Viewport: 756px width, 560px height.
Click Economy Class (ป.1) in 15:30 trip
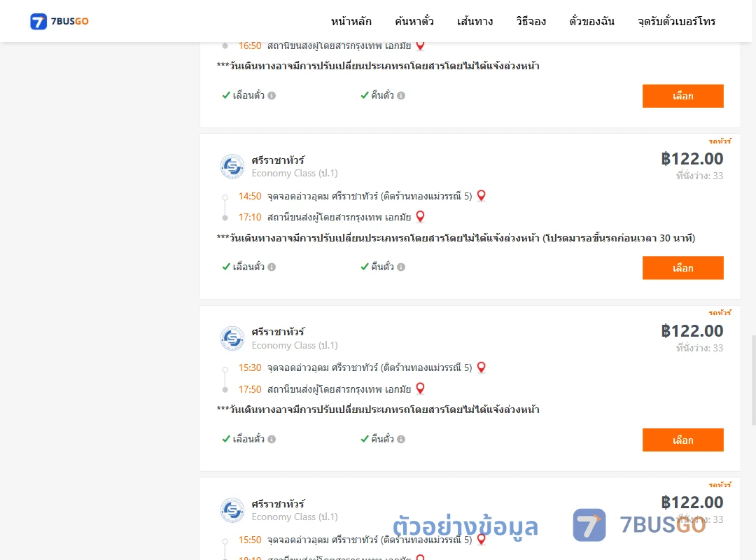coord(295,345)
